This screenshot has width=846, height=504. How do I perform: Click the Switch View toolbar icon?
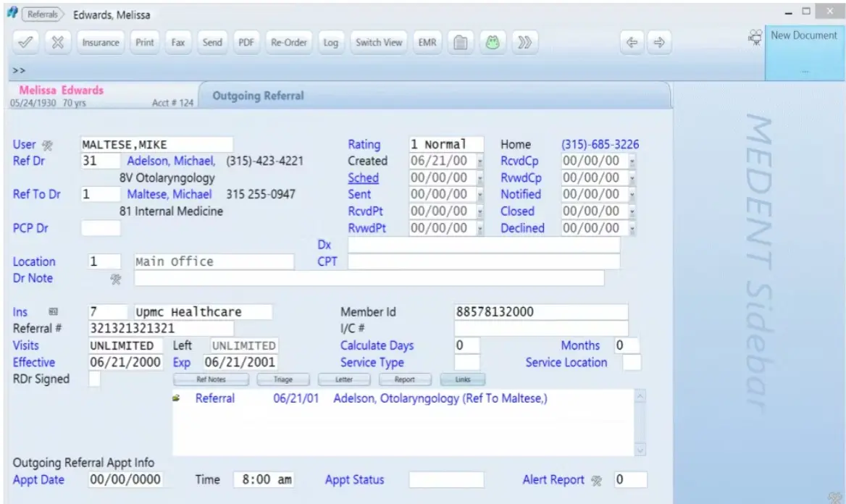pyautogui.click(x=378, y=42)
